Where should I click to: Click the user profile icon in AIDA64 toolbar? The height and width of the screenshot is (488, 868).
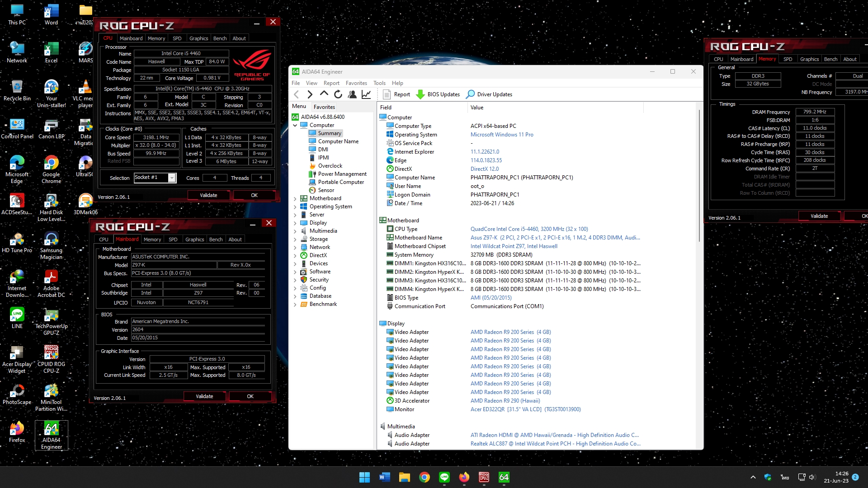[352, 94]
